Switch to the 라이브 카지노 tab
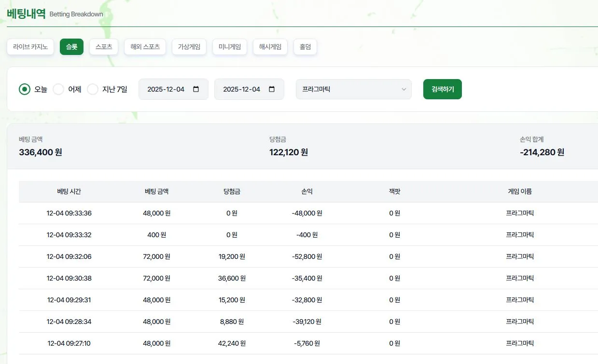Screen dimensions: 598x364 (30, 47)
